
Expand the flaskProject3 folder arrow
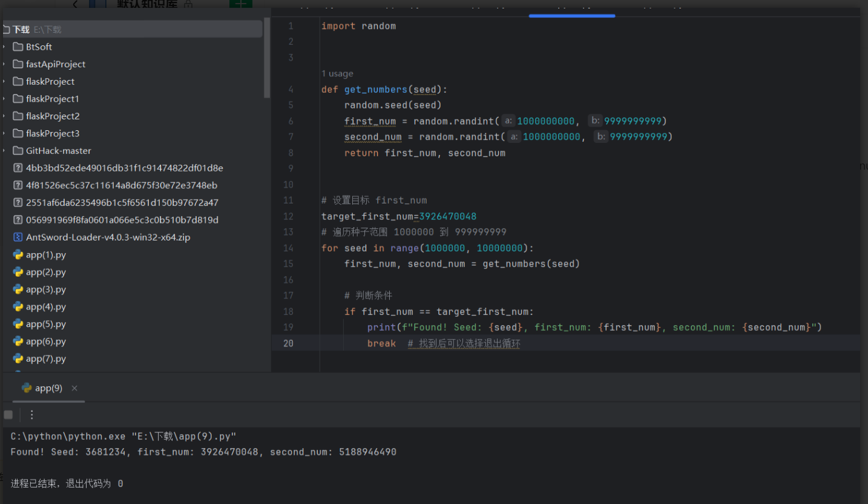click(x=4, y=133)
